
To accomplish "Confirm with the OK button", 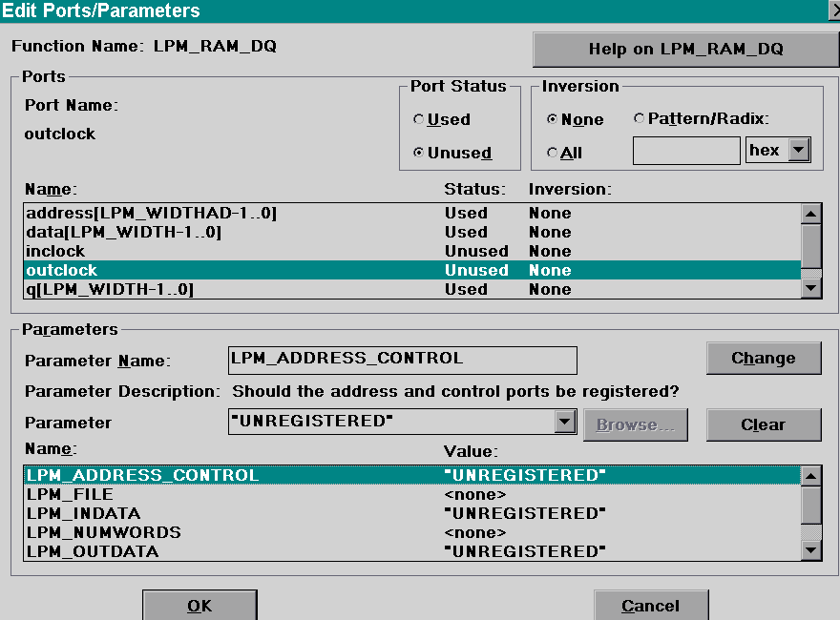I will (199, 606).
